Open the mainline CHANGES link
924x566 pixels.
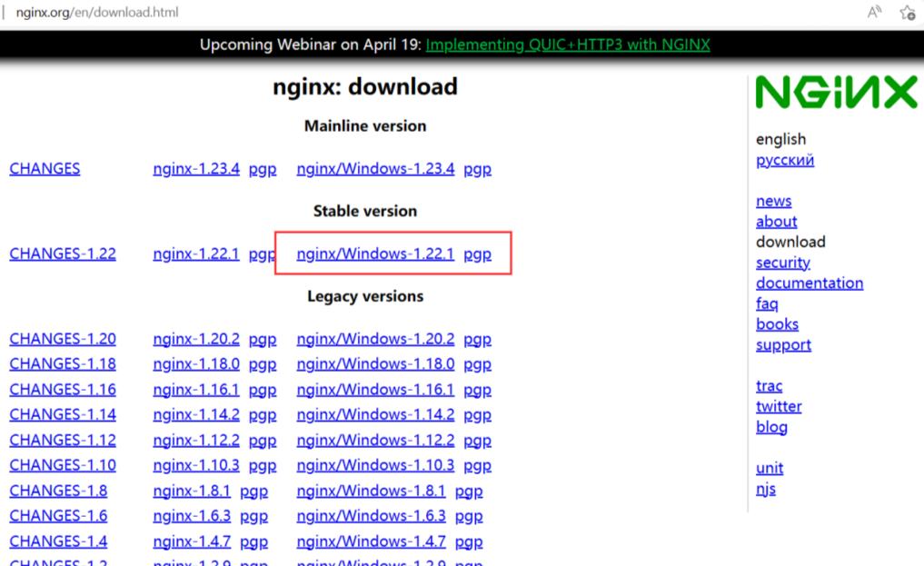(45, 168)
